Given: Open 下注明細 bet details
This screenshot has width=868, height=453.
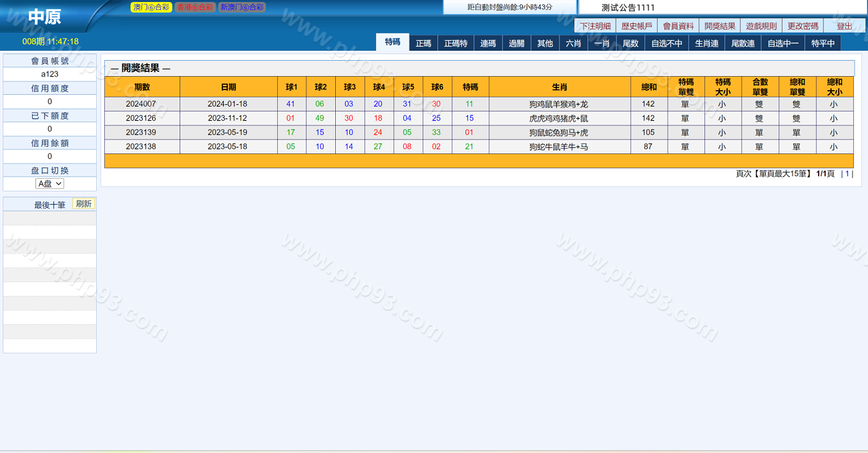Looking at the screenshot, I should click(595, 26).
